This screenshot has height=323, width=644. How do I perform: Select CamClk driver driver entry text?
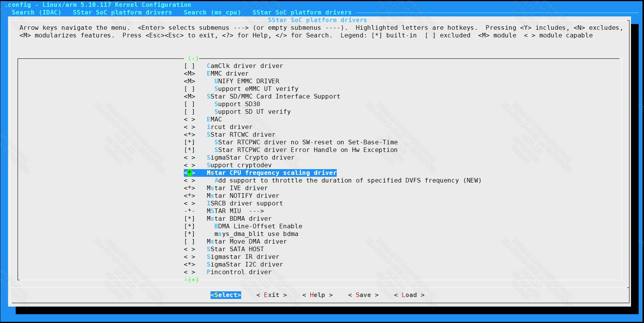coord(245,66)
